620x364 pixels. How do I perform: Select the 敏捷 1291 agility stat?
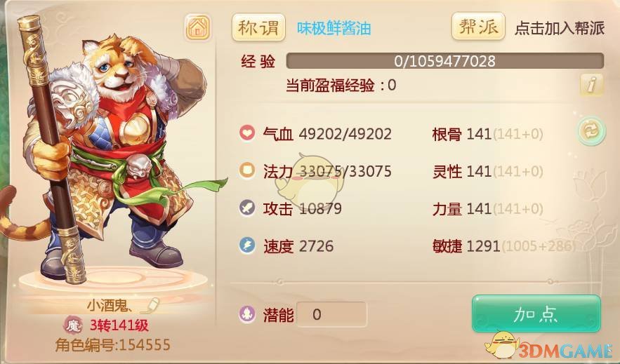pyautogui.click(x=503, y=246)
